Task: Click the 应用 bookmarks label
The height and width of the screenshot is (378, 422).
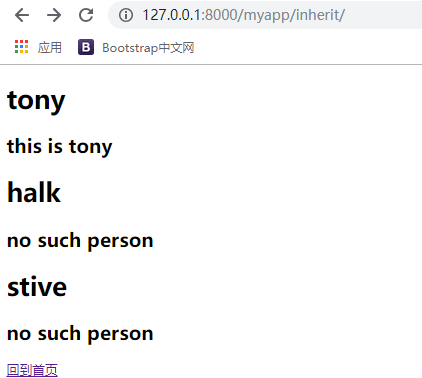Action: click(50, 48)
